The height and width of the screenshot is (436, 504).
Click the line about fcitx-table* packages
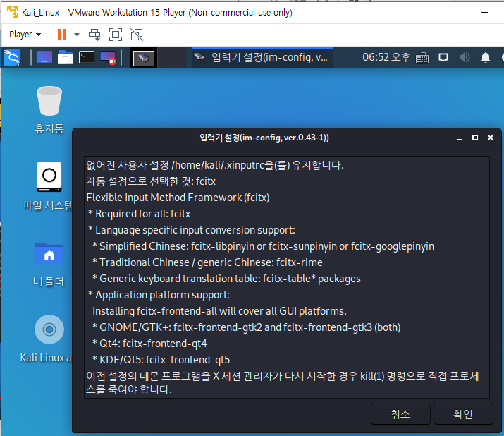(226, 279)
